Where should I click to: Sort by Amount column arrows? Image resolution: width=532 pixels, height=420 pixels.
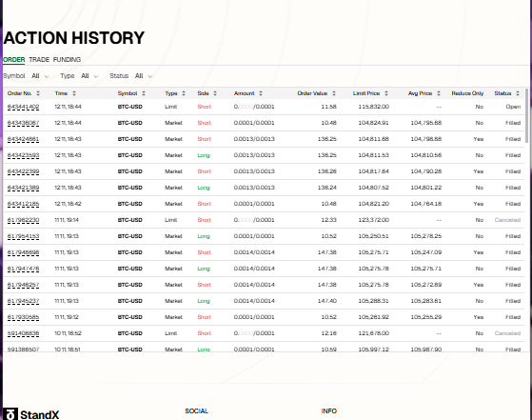pyautogui.click(x=261, y=93)
